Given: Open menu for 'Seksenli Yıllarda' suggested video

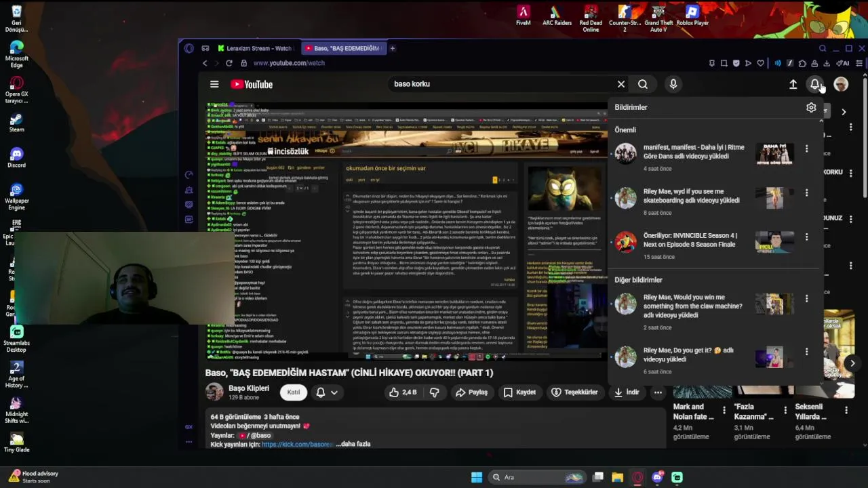Looking at the screenshot, I should tap(846, 411).
